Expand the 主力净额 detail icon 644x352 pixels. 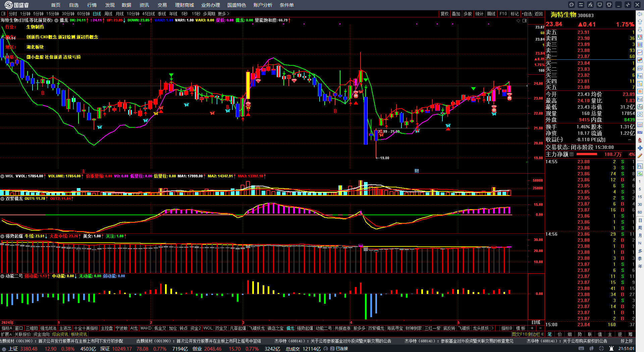tap(572, 155)
